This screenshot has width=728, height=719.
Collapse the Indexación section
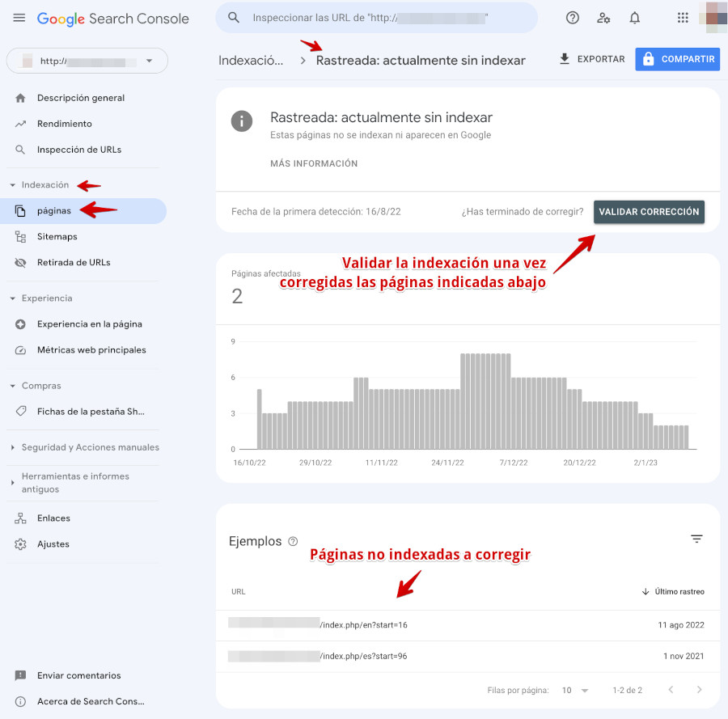click(x=12, y=184)
